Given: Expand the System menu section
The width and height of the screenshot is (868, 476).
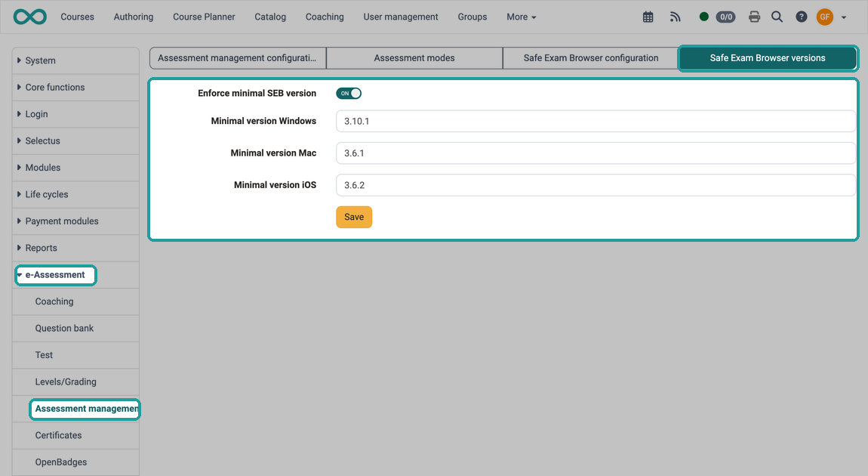Looking at the screenshot, I should [75, 60].
